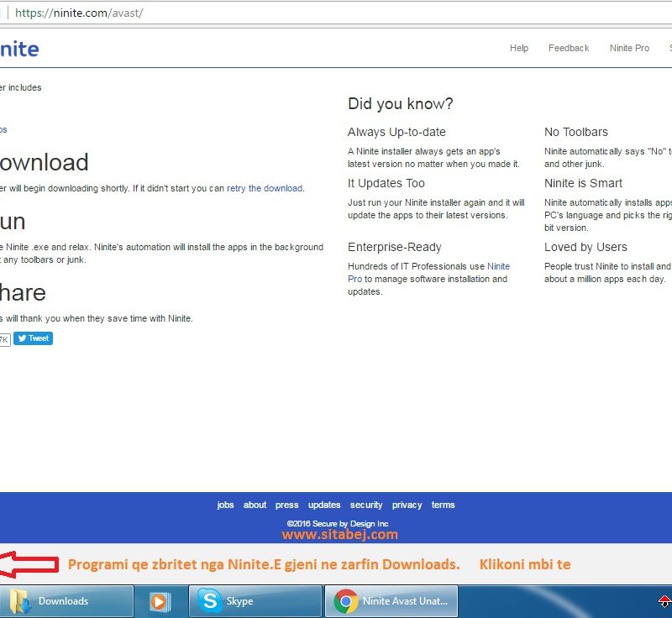This screenshot has width=672, height=618.
Task: Click the No Toolbars heading
Action: point(576,132)
